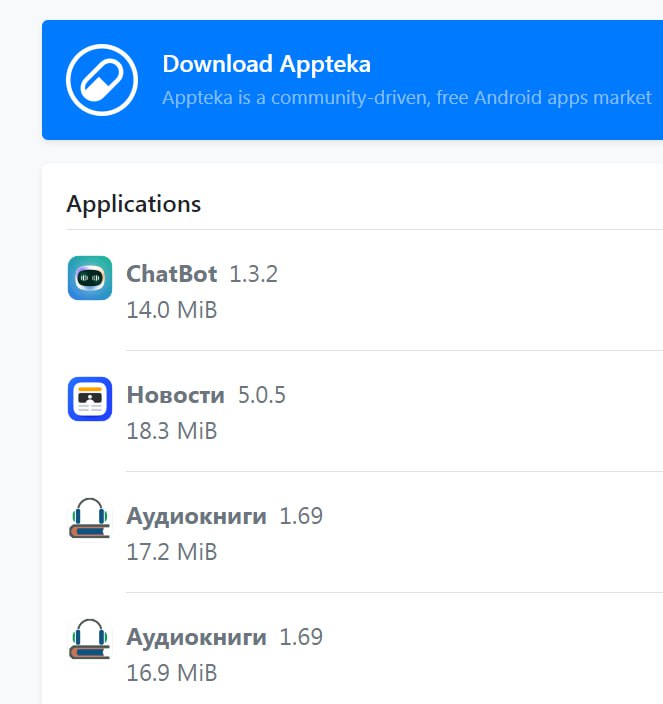Click version 1.69 beside the 17.2 MiB Аудиокниги

(x=301, y=516)
